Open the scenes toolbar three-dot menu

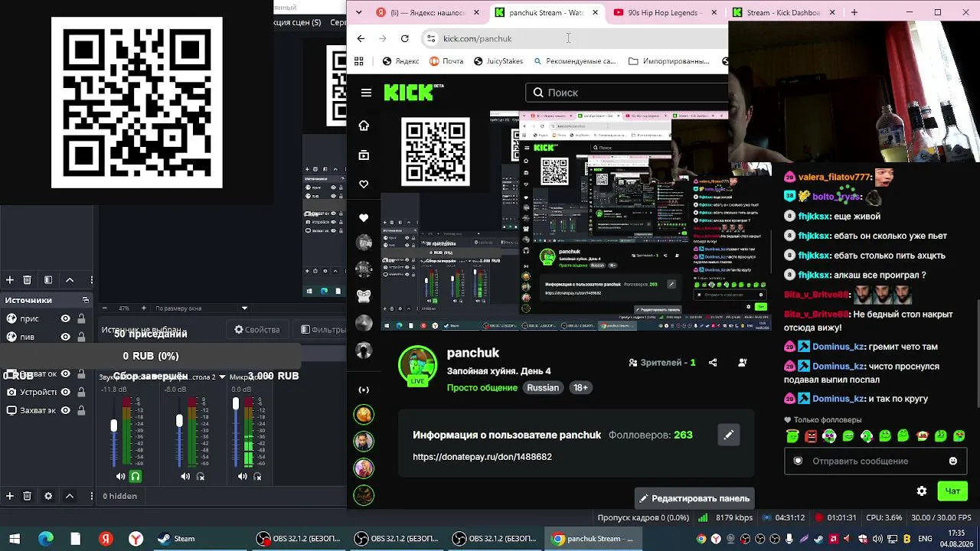92,280
